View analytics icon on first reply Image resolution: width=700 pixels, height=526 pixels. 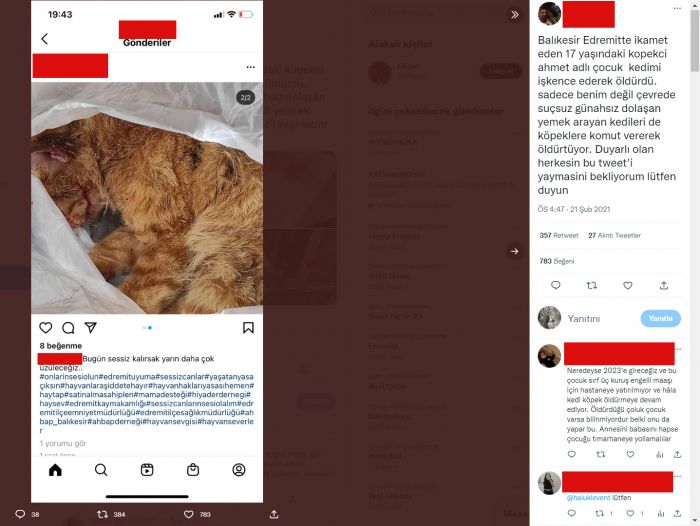[x=659, y=454]
